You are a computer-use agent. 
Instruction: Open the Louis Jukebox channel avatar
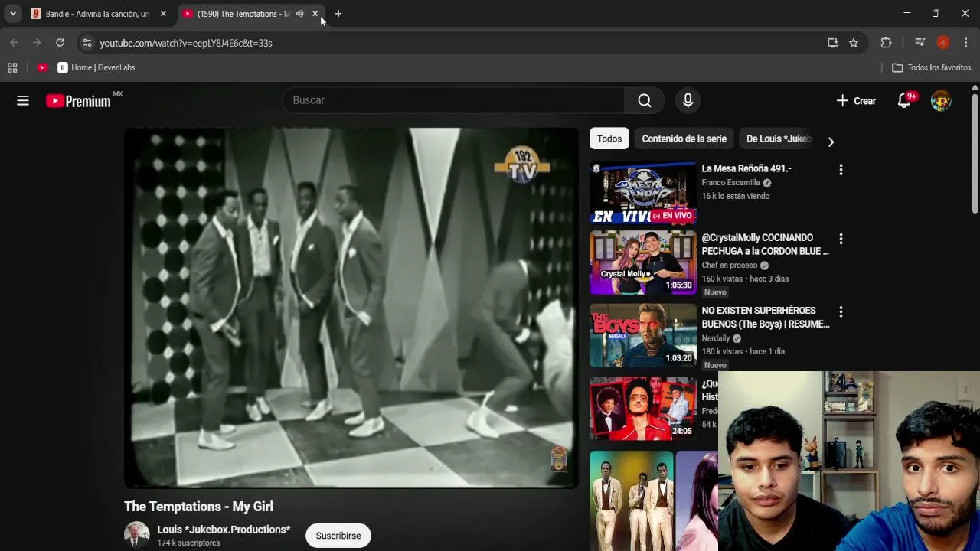(x=137, y=535)
